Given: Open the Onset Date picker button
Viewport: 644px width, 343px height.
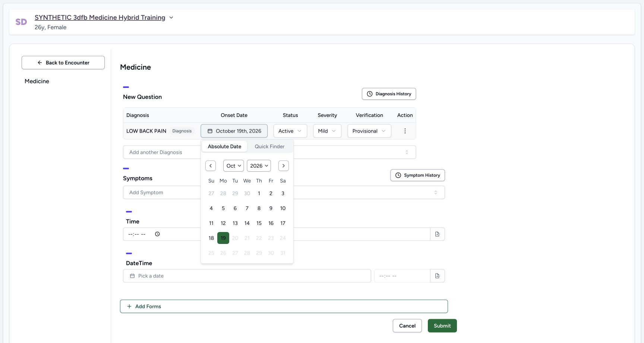Looking at the screenshot, I should point(234,131).
